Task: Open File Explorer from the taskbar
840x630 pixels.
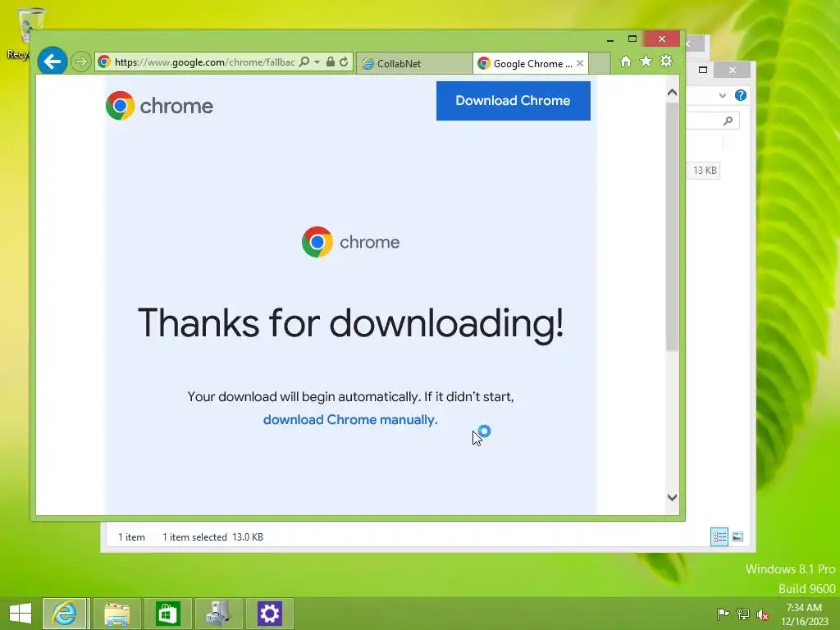Action: (116, 614)
